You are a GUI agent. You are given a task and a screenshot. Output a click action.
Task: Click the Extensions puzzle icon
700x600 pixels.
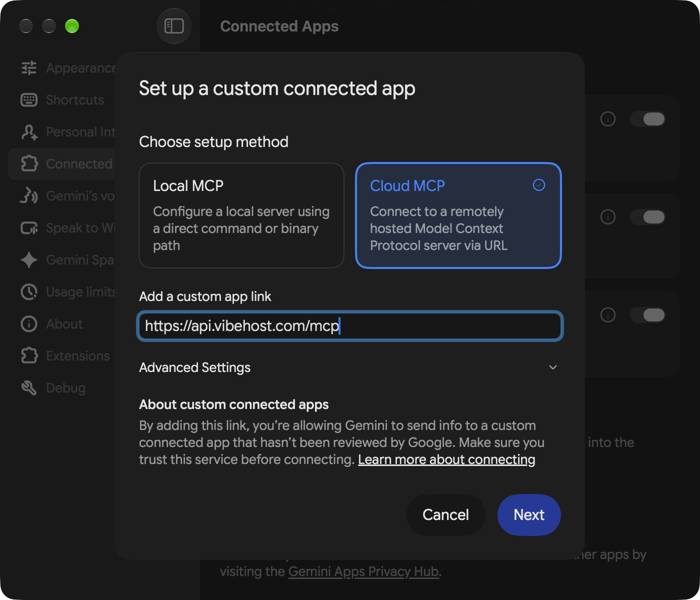(x=29, y=356)
